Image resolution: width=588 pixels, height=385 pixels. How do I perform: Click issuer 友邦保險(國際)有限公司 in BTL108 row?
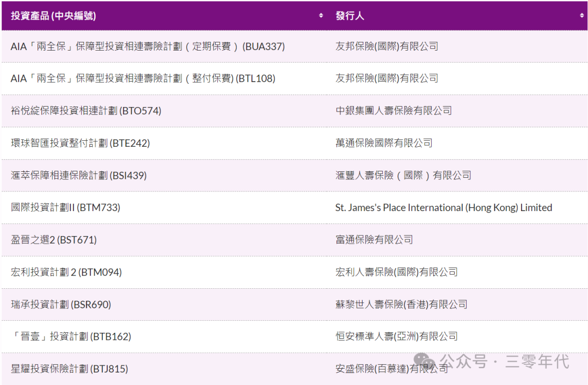[x=387, y=78]
